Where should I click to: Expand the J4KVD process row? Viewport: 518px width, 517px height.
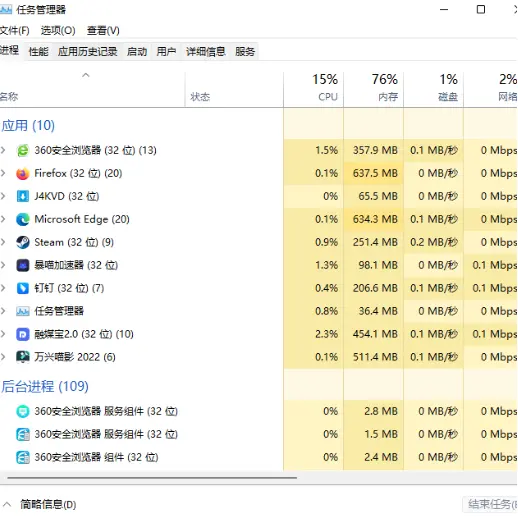tap(3, 196)
